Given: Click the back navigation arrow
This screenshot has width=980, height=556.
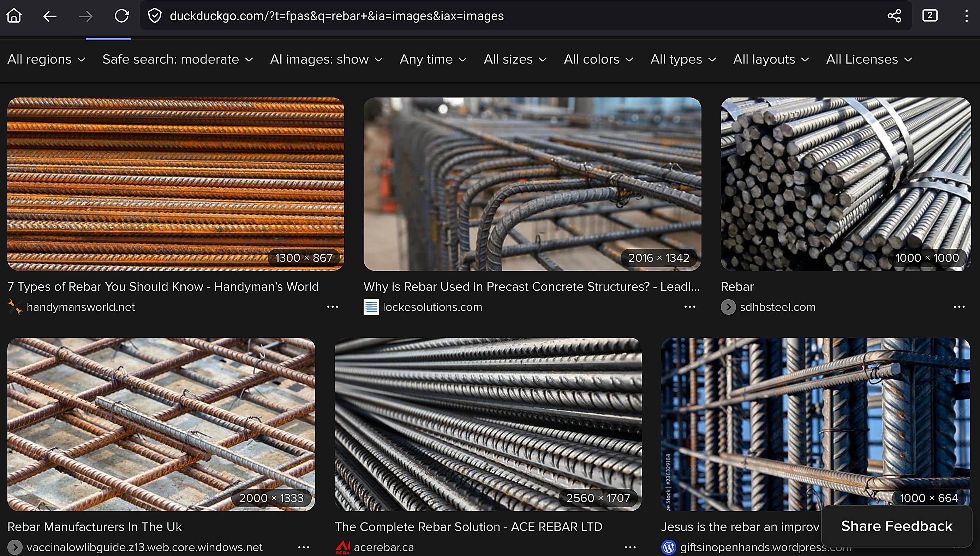Looking at the screenshot, I should pyautogui.click(x=50, y=16).
